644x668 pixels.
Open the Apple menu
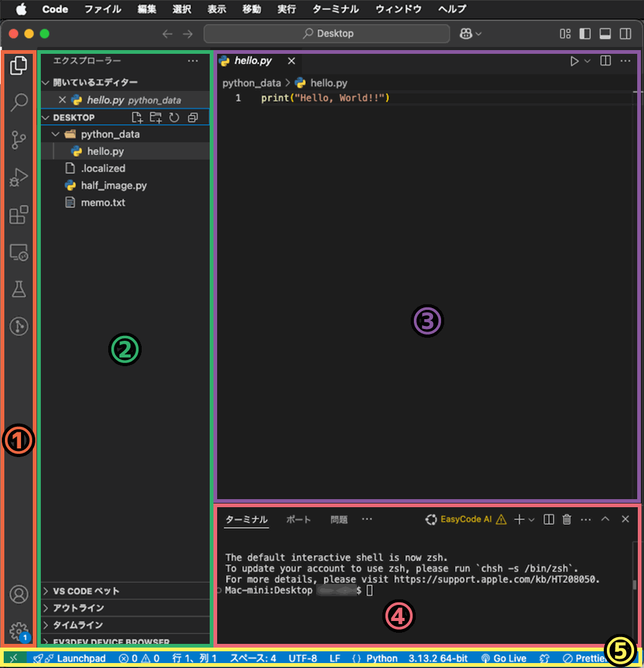point(21,9)
